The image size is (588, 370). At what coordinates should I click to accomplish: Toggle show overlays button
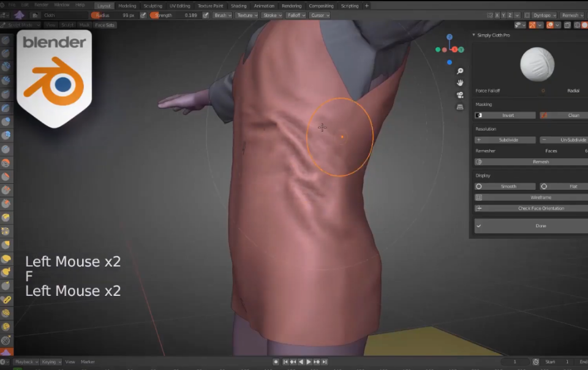[550, 25]
